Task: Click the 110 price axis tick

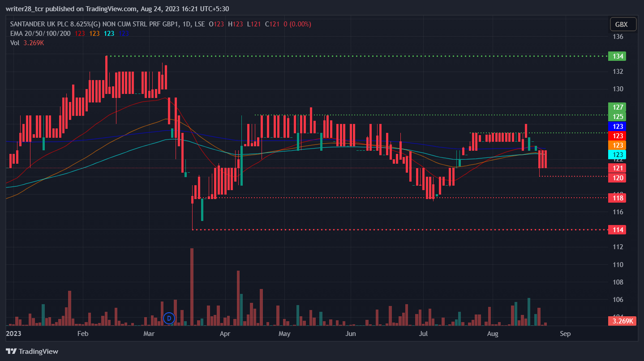Action: coord(618,265)
